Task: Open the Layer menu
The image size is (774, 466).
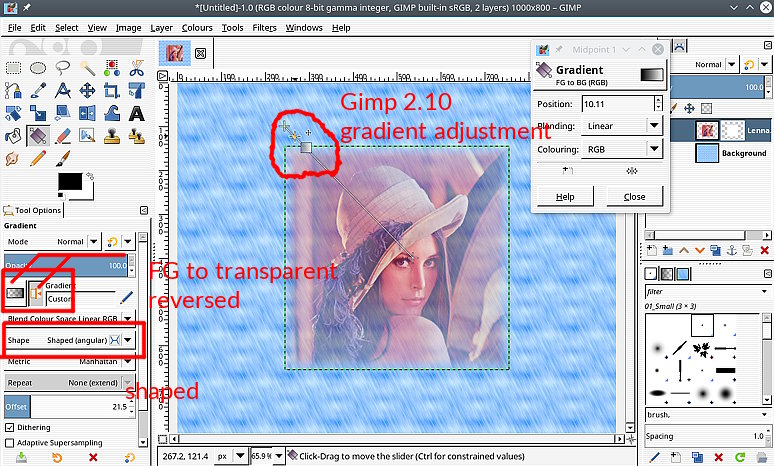Action: [x=161, y=28]
